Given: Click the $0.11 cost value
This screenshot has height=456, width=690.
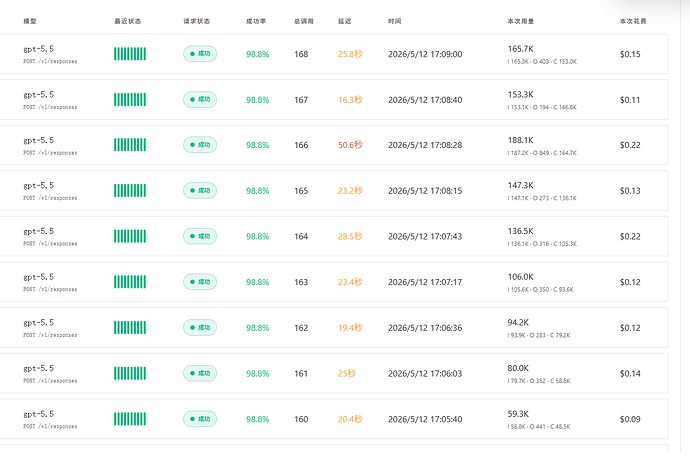Looking at the screenshot, I should click(630, 100).
